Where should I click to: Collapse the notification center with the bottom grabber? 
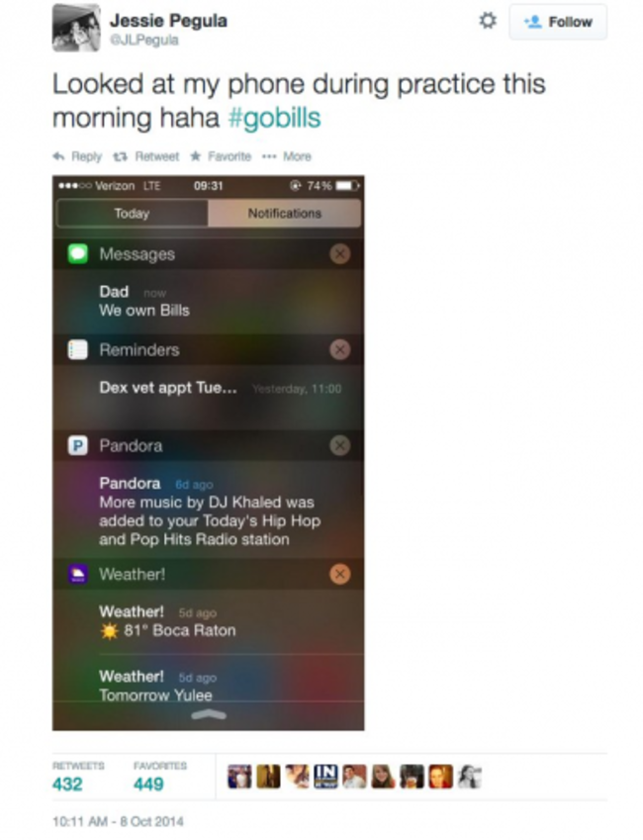[x=209, y=714]
